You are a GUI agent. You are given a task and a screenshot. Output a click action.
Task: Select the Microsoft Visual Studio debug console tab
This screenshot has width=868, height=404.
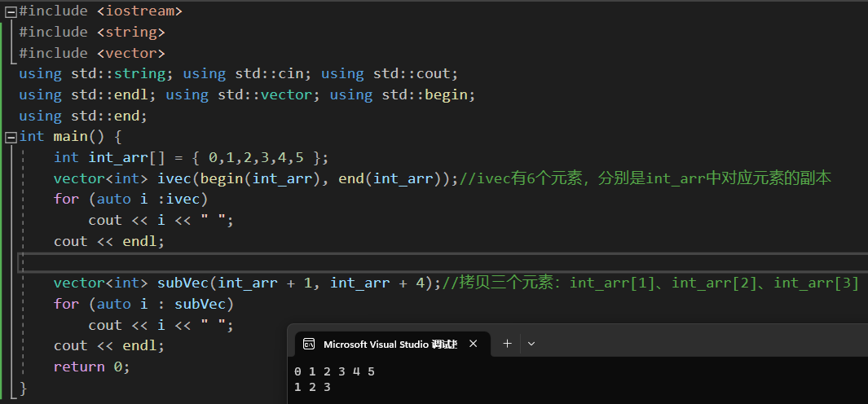pyautogui.click(x=390, y=344)
